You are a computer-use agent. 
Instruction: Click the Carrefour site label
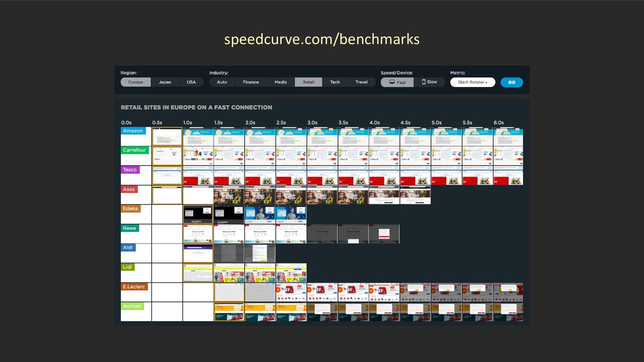135,150
